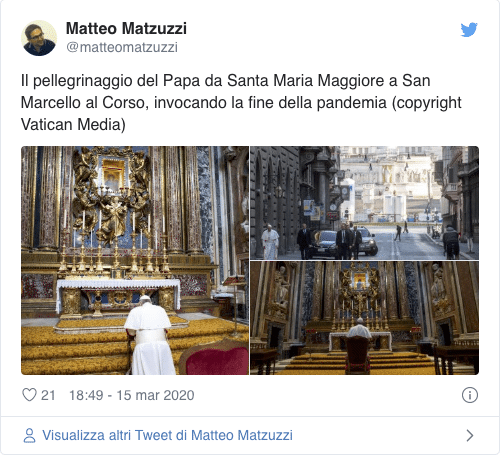Open the Matteo Matzuzzi display name
Image resolution: width=503 pixels, height=456 pixels.
126,28
